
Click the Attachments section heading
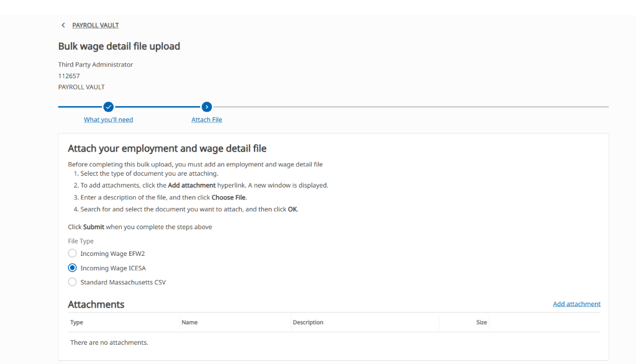click(96, 304)
